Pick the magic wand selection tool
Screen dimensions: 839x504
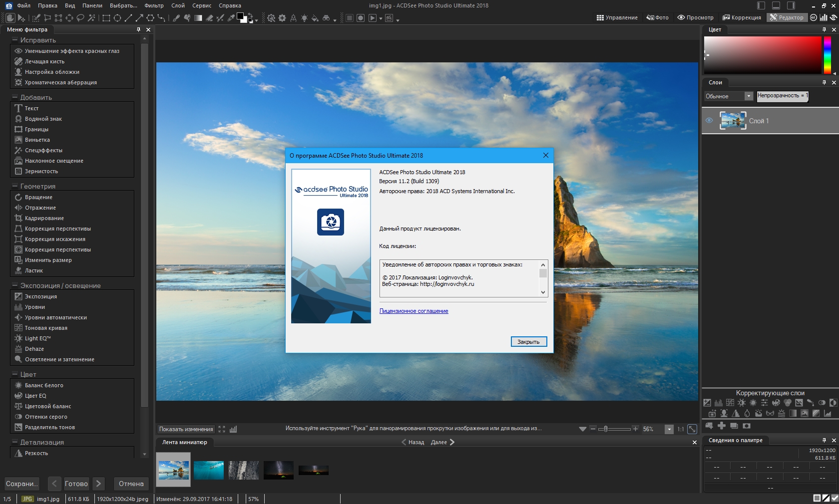[x=91, y=18]
